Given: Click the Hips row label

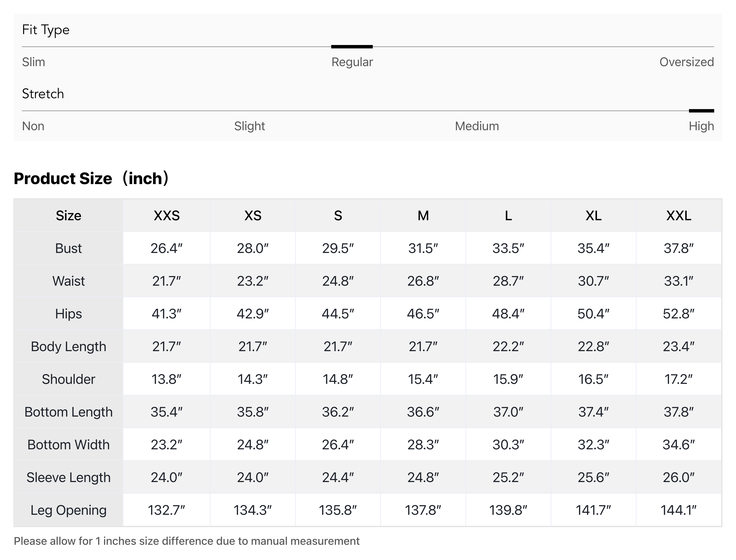Looking at the screenshot, I should click(x=68, y=314).
